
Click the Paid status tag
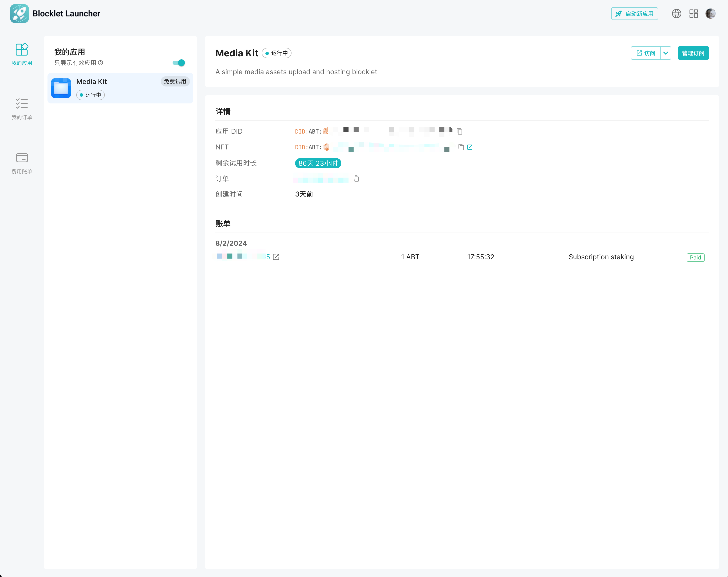(695, 257)
